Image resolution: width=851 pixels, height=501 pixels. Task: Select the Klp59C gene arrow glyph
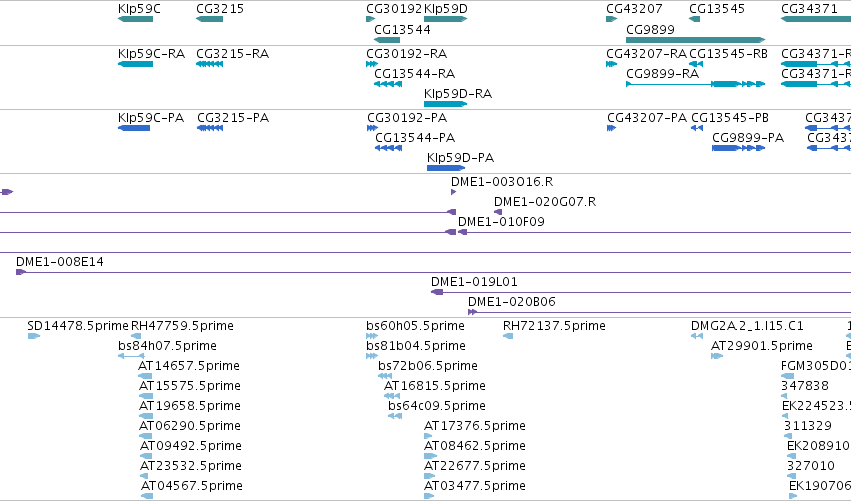pos(135,19)
